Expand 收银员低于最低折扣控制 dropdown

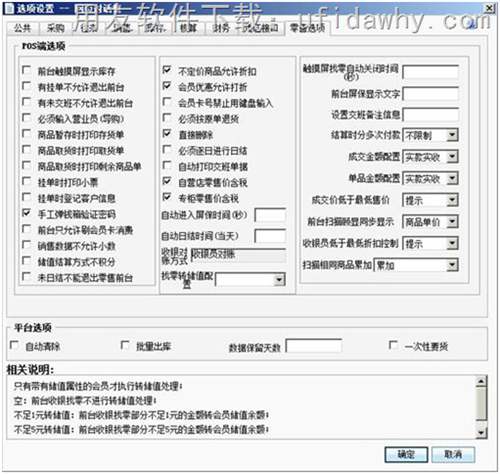[452, 243]
